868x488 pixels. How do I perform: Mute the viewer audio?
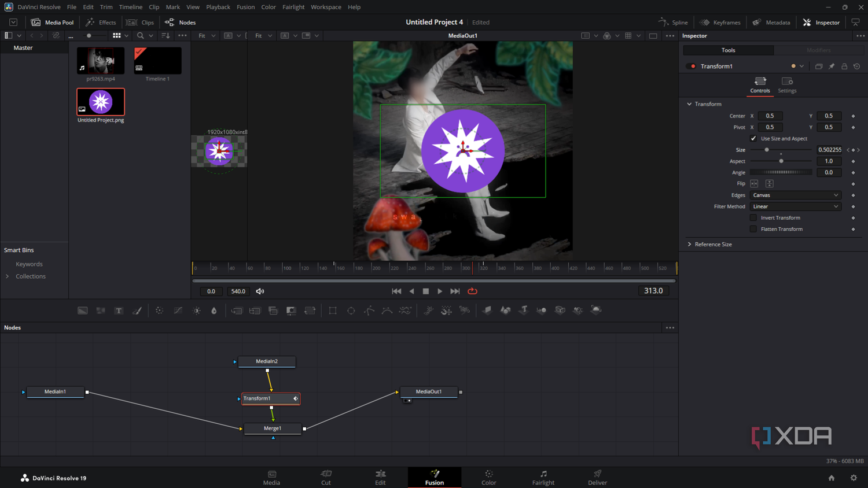point(260,291)
